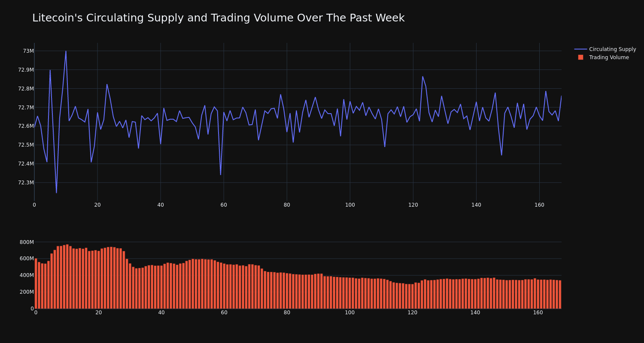Click the 73M y-axis label
This screenshot has width=644, height=343.
(28, 51)
